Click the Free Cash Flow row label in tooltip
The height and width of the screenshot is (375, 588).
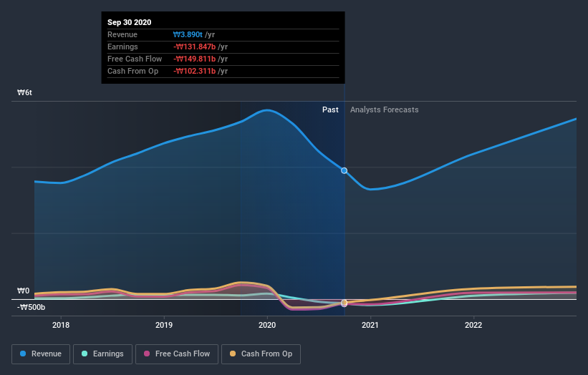coord(135,59)
